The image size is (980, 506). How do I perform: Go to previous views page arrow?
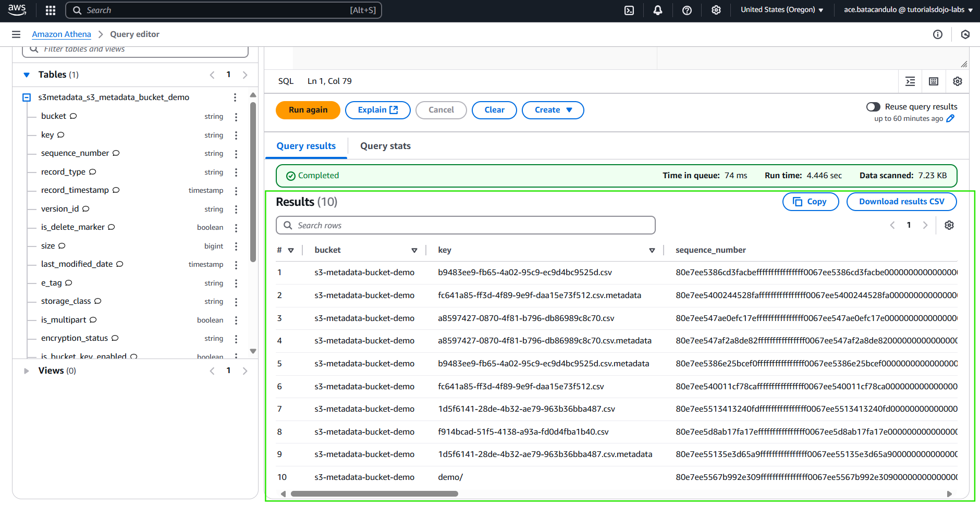212,371
